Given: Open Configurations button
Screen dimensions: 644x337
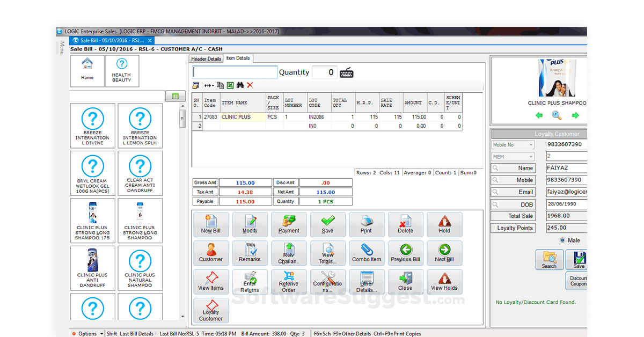Looking at the screenshot, I should 327,282.
